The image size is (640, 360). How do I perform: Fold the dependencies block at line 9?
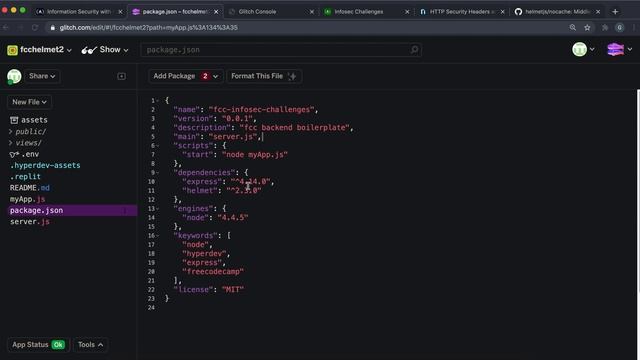pos(158,173)
